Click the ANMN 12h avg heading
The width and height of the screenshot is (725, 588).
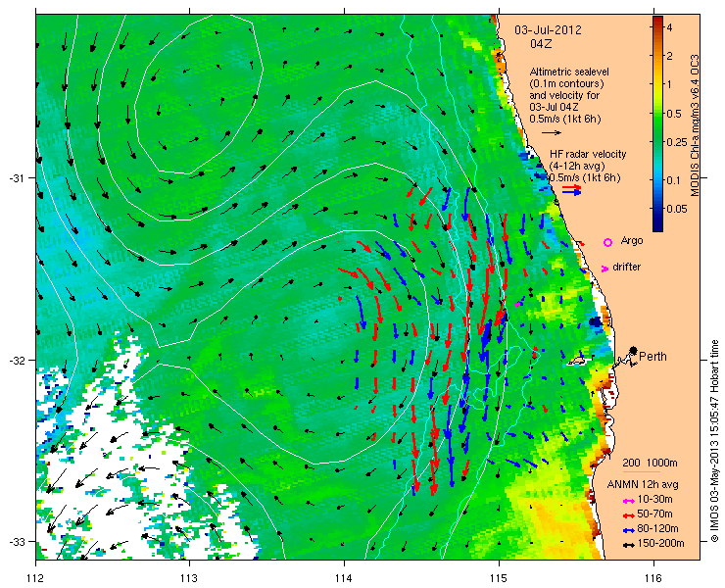click(643, 484)
